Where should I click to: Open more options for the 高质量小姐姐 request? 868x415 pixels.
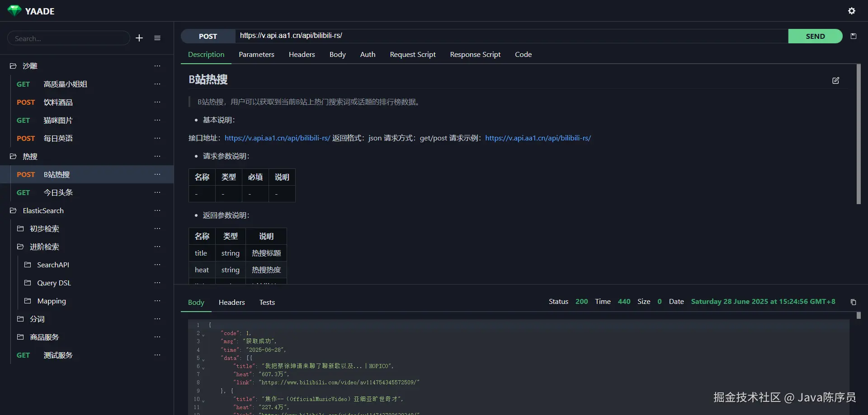coord(157,84)
